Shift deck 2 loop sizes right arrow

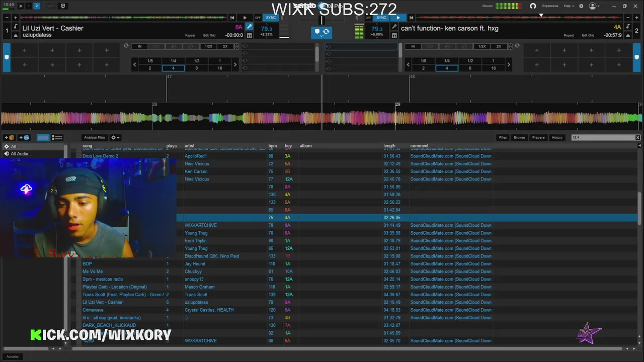pos(509,64)
